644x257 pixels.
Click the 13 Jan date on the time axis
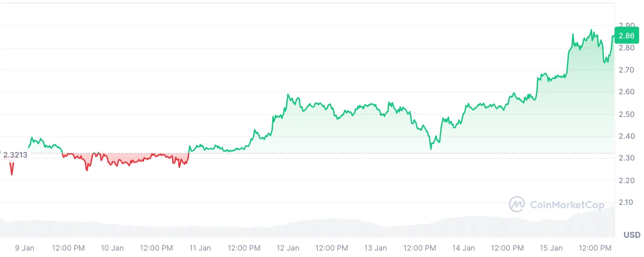coord(376,248)
